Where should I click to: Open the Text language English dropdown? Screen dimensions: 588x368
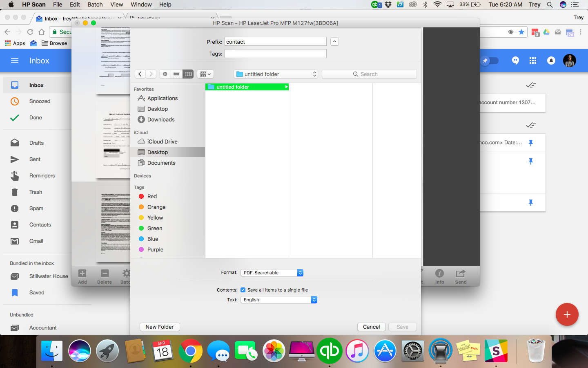pyautogui.click(x=279, y=300)
